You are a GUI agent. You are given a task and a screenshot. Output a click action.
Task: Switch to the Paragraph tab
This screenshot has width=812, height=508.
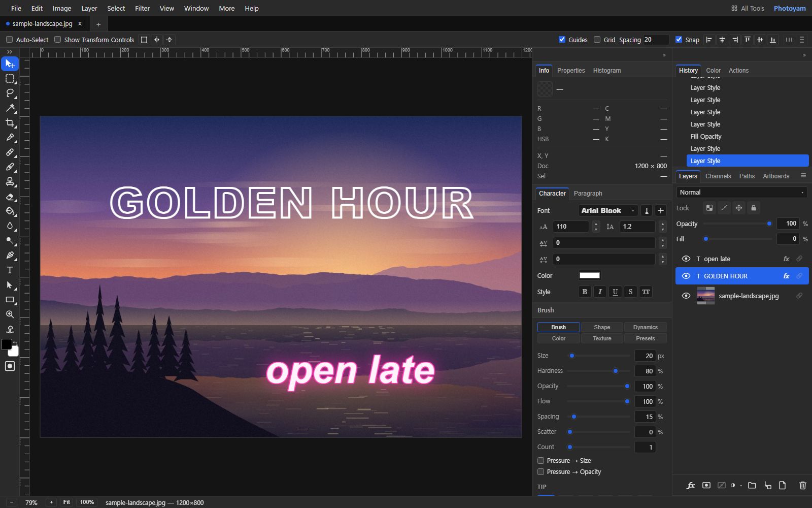pyautogui.click(x=588, y=193)
